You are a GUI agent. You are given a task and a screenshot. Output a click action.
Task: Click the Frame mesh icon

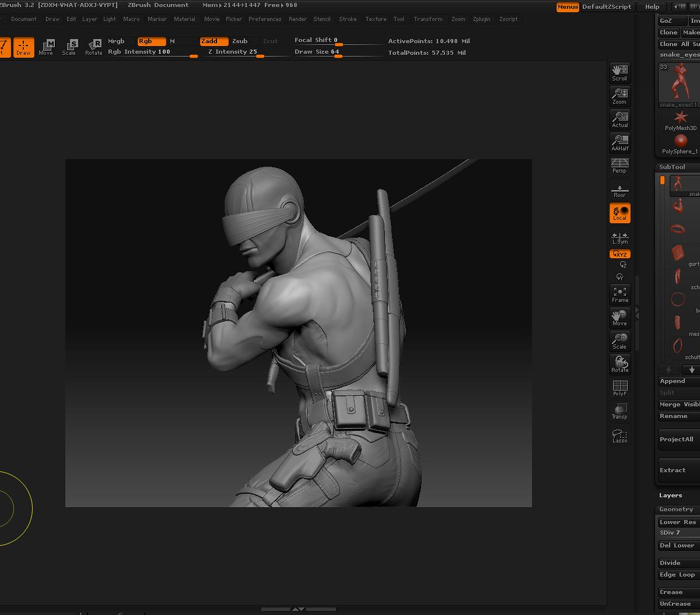(619, 294)
